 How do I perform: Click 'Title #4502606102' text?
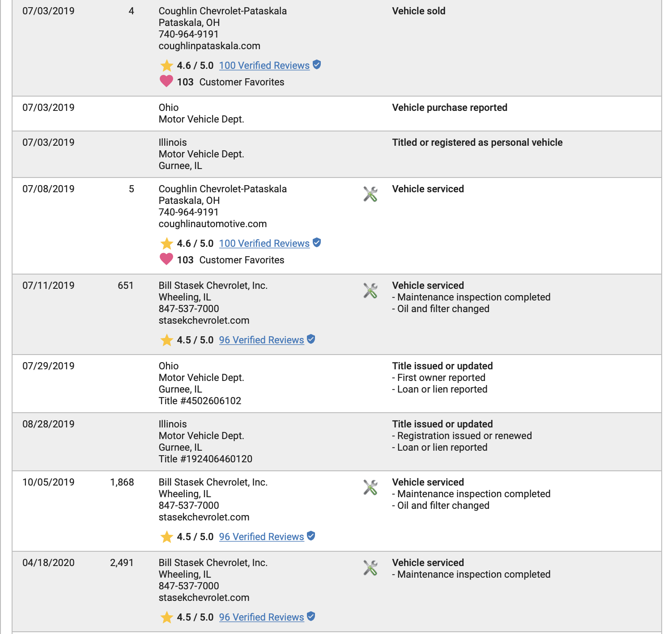(200, 401)
